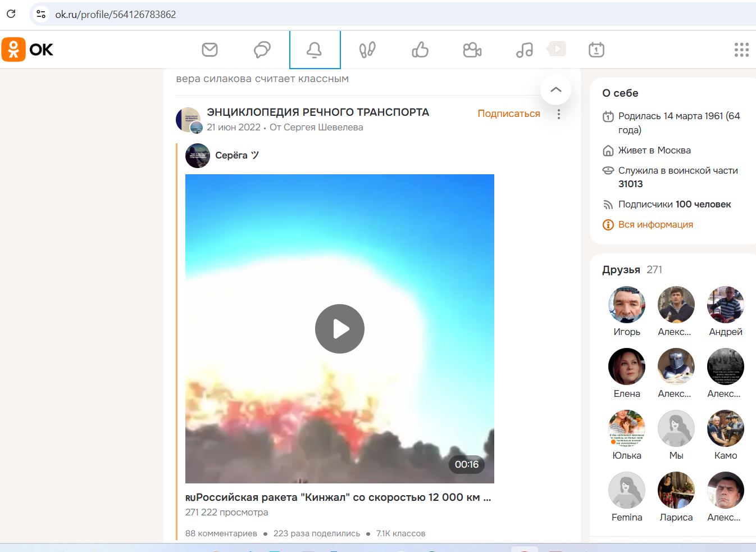Open the guests footprints icon
This screenshot has height=552, width=756.
(x=367, y=50)
